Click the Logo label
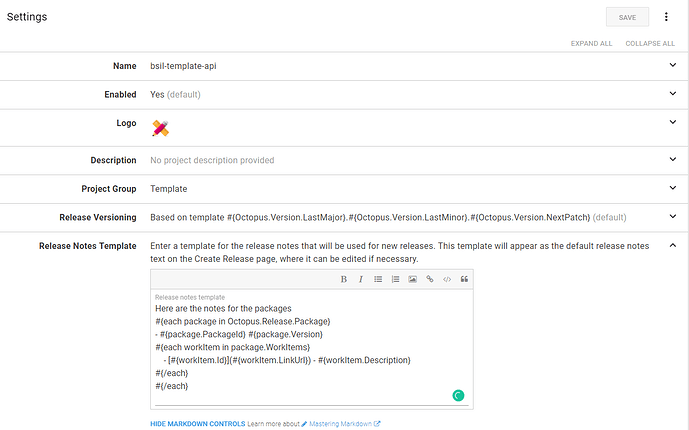 pos(127,123)
